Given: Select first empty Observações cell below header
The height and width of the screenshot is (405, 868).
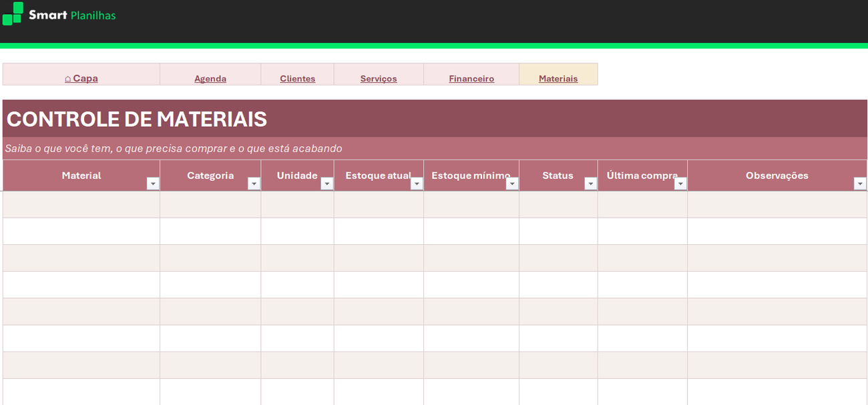Looking at the screenshot, I should point(777,205).
